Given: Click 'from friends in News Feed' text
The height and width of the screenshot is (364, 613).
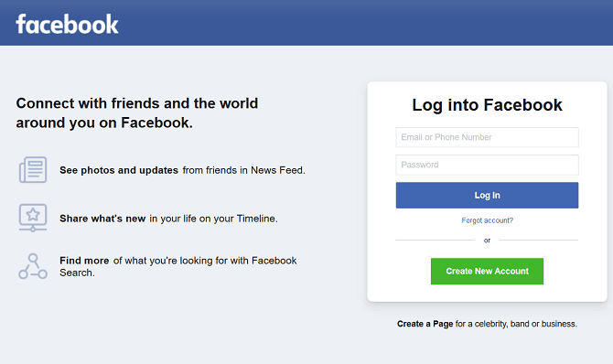Looking at the screenshot, I should click(244, 170).
